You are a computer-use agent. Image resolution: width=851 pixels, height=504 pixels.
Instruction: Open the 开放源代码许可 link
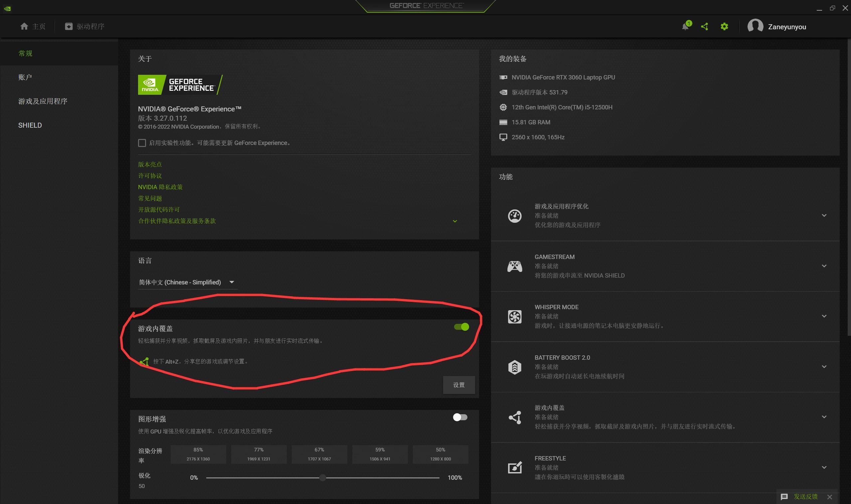(159, 209)
